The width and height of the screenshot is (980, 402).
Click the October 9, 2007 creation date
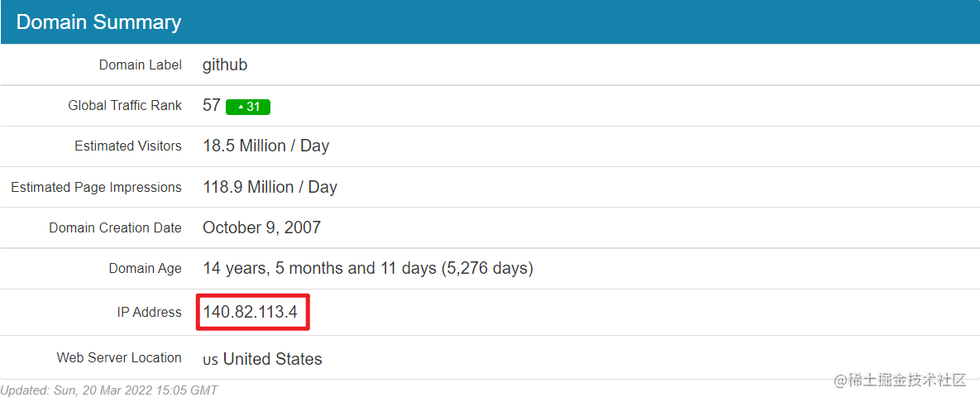click(261, 227)
